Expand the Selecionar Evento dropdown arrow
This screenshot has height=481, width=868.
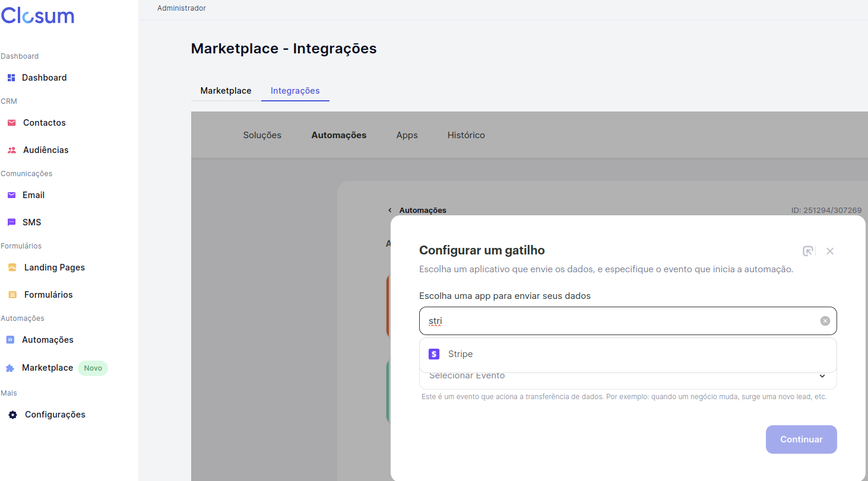coord(822,376)
